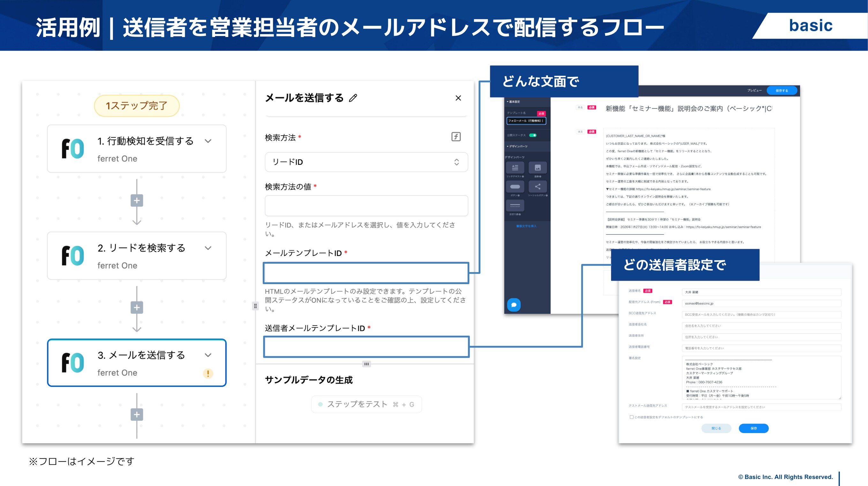
Task: Click the ステップをテスト button
Action: 366,404
